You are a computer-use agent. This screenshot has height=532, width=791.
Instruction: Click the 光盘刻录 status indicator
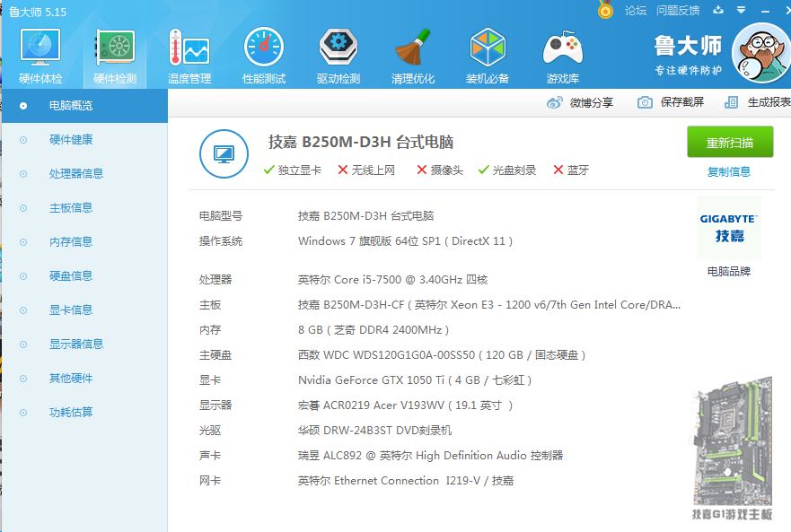click(507, 170)
